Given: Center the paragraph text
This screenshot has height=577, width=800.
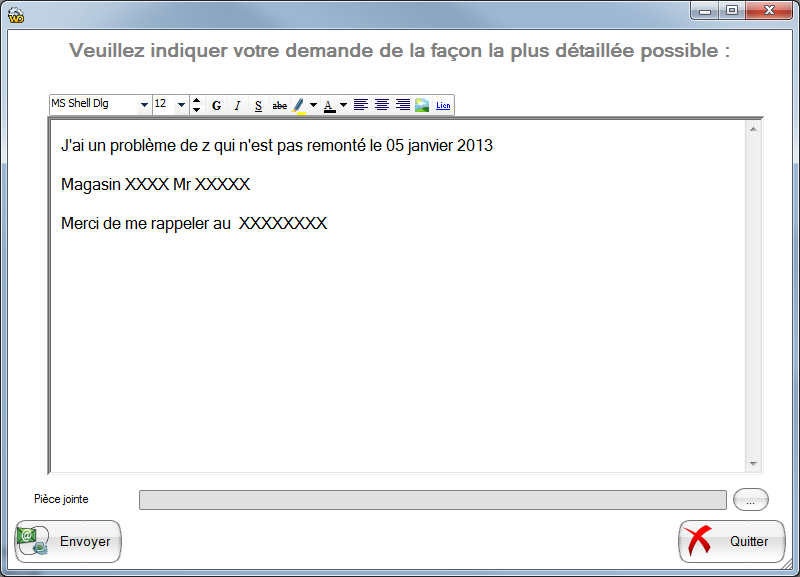Looking at the screenshot, I should [x=381, y=104].
